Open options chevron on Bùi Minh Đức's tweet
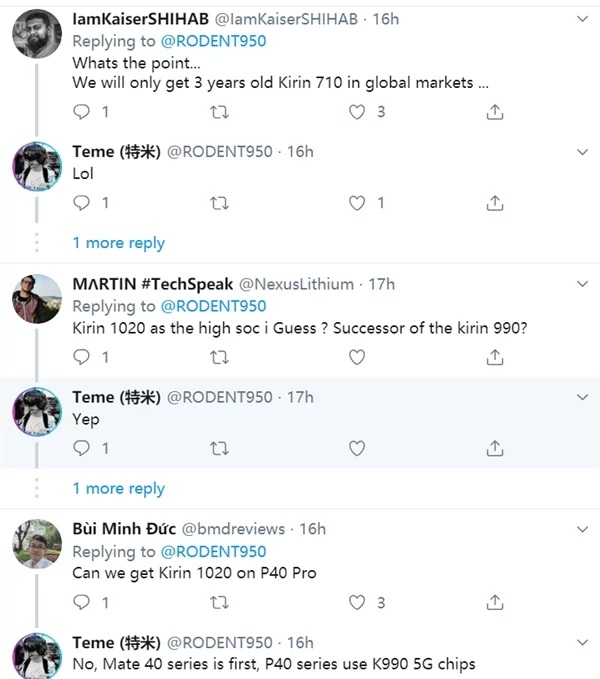Screen dimensions: 600x679 pos(583,529)
